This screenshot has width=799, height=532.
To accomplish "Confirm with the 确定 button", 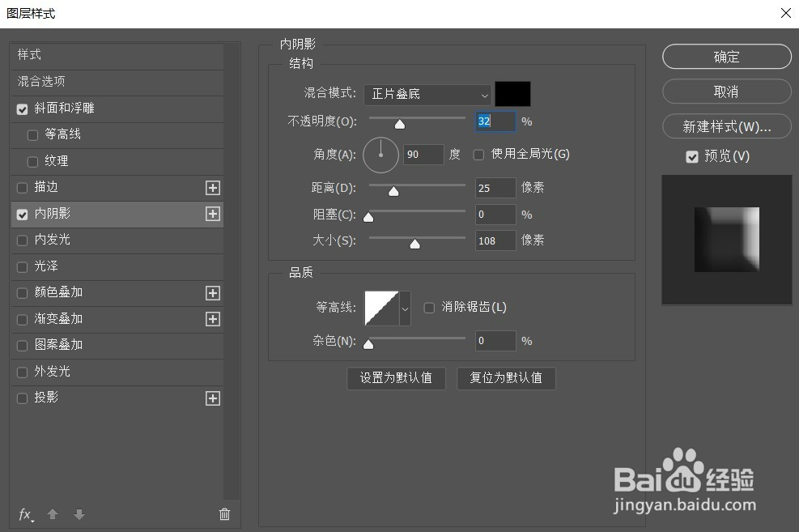I will pos(727,57).
